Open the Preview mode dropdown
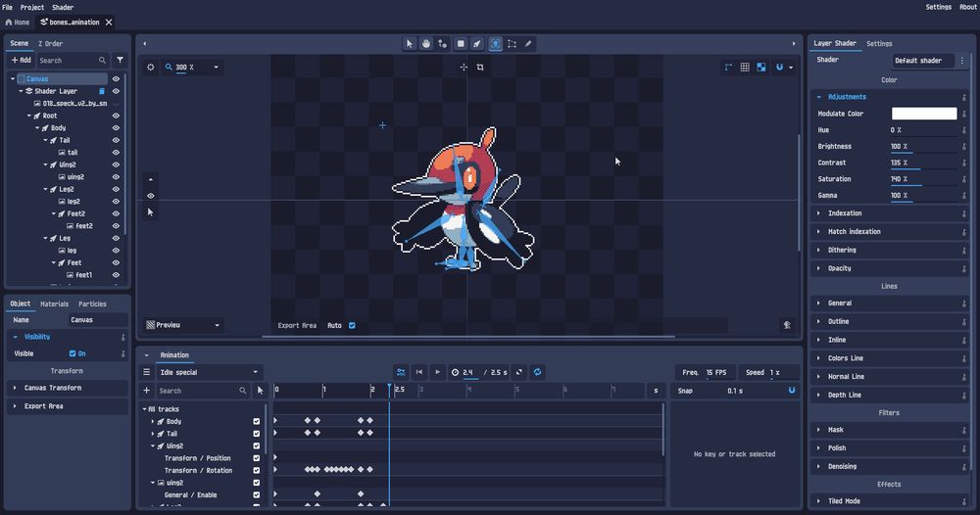The image size is (980, 515). 183,325
